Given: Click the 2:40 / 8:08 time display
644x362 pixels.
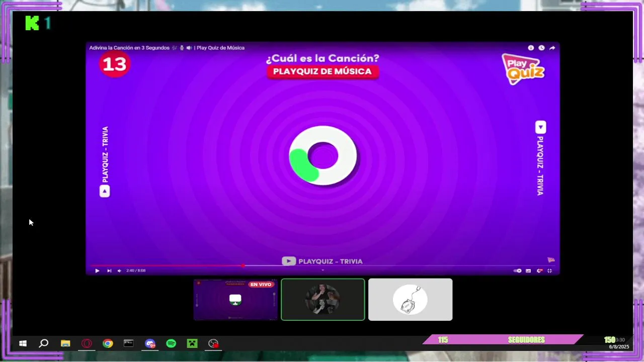Looking at the screenshot, I should [x=136, y=270].
